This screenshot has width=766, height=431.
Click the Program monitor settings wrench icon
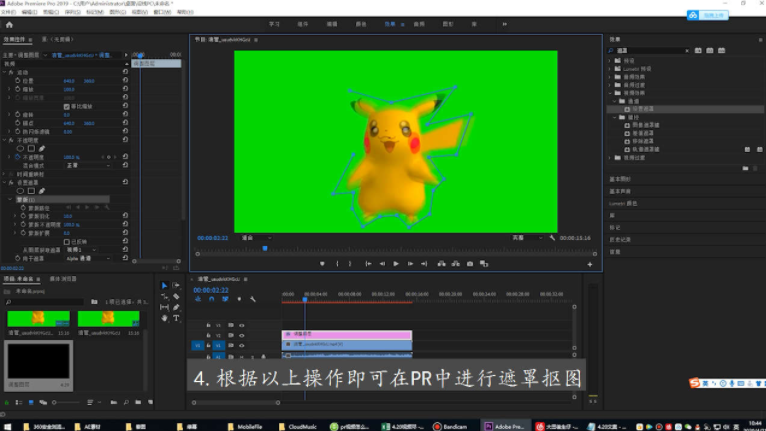click(x=552, y=238)
